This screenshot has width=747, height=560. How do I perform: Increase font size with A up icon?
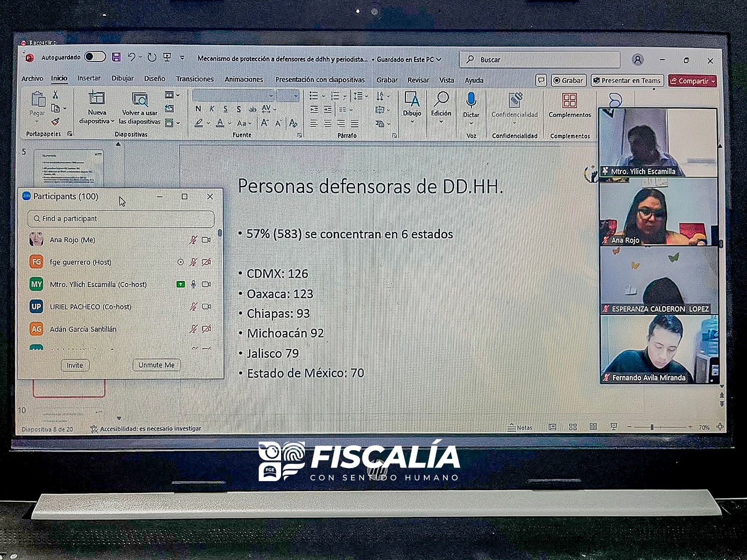click(264, 123)
